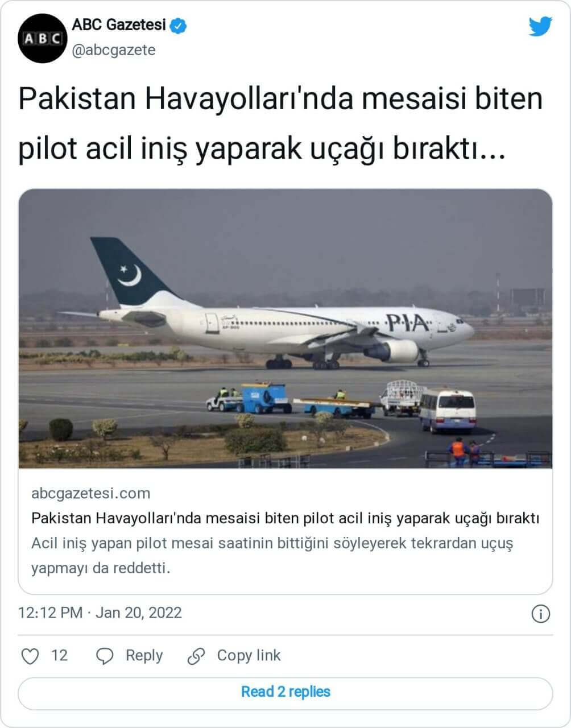Click the 12:12 PM Jan 20, 2022 timestamp
The width and height of the screenshot is (571, 728).
(100, 613)
